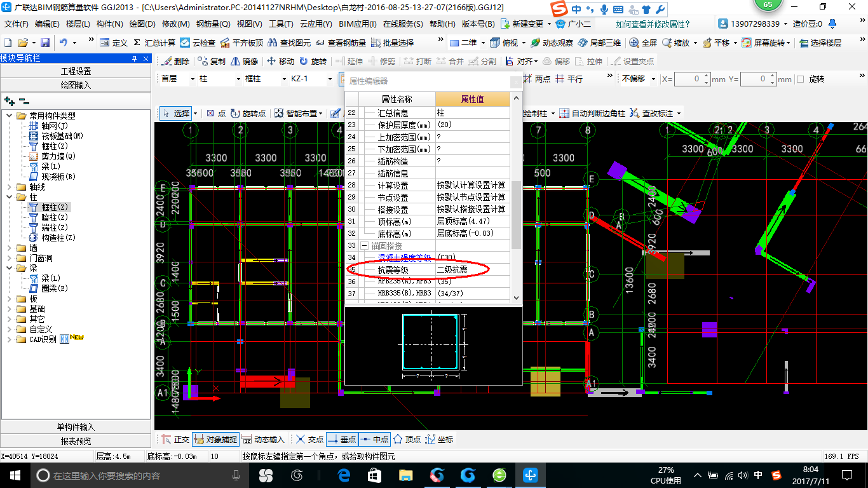
Task: Click 动态观察 dynamic orbit tool
Action: click(552, 43)
